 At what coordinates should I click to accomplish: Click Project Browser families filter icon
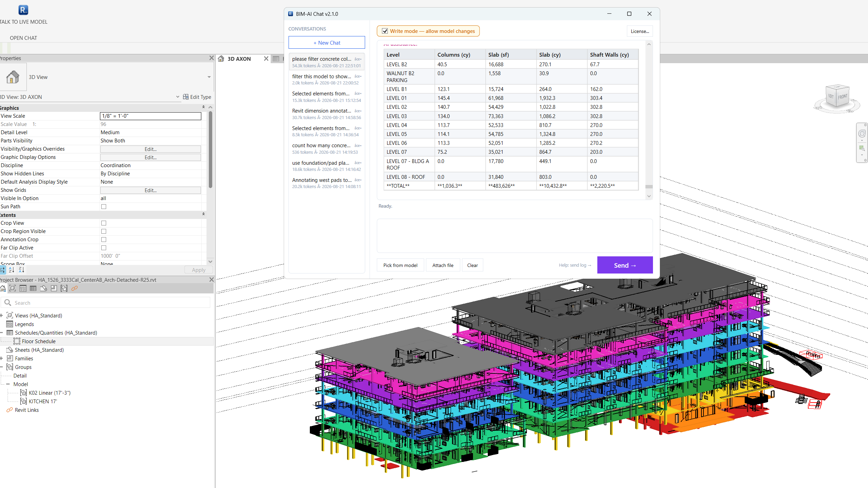(x=54, y=288)
